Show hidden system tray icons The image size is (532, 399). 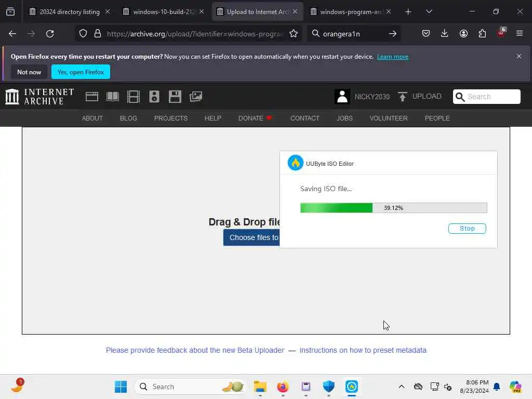(x=402, y=387)
